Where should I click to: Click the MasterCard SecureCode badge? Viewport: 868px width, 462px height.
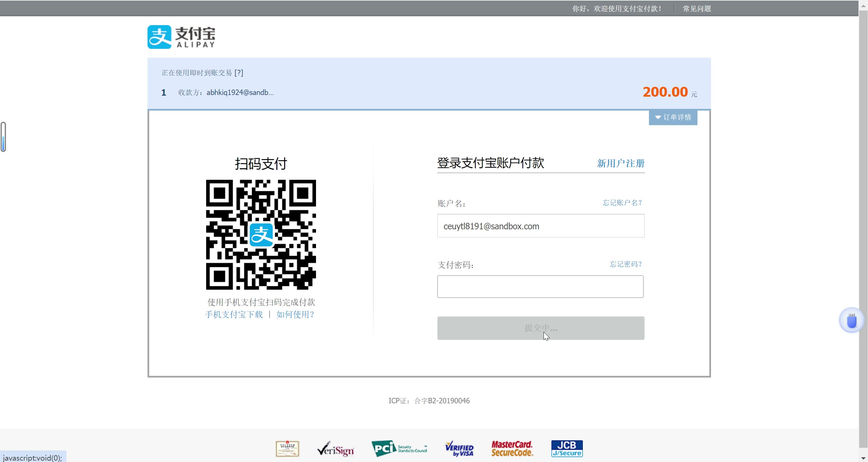(x=512, y=448)
